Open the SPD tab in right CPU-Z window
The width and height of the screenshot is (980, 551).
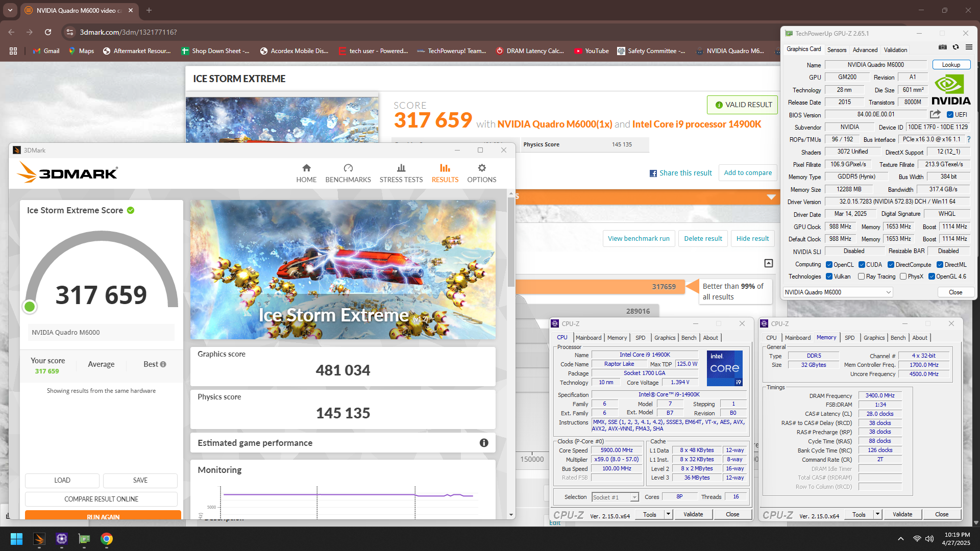[849, 338]
